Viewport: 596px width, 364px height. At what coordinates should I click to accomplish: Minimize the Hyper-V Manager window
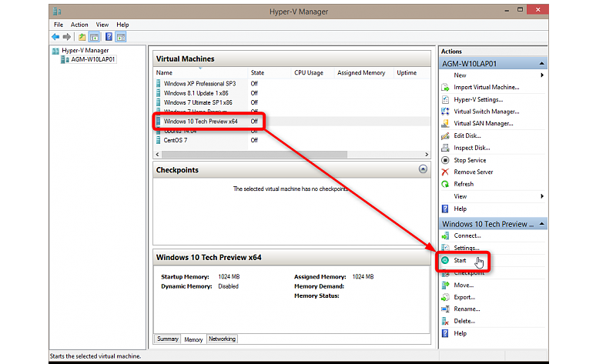tap(507, 11)
